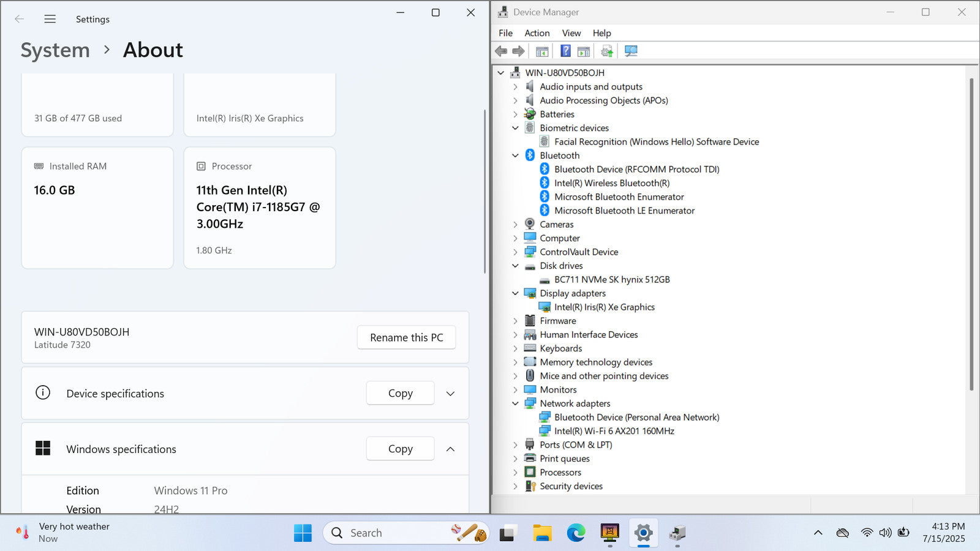Expand the Memory technology devices node
The width and height of the screenshot is (980, 551).
[x=516, y=362]
